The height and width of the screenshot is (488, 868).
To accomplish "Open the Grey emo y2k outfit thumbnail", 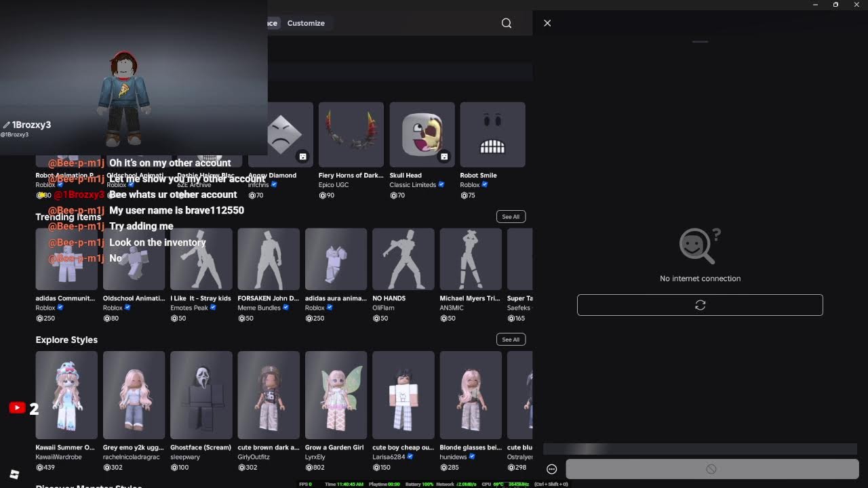I will point(134,395).
